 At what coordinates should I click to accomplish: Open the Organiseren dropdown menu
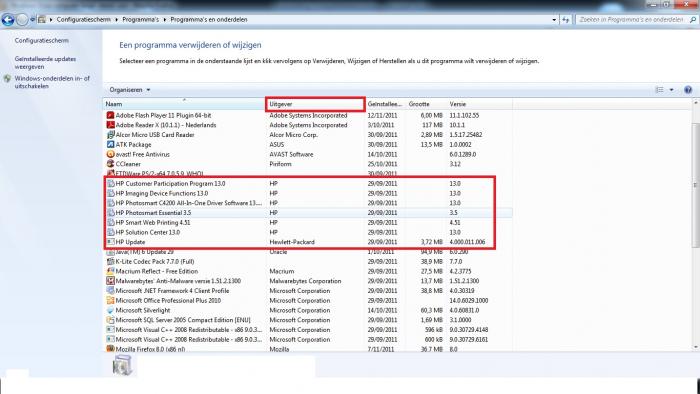[129, 90]
